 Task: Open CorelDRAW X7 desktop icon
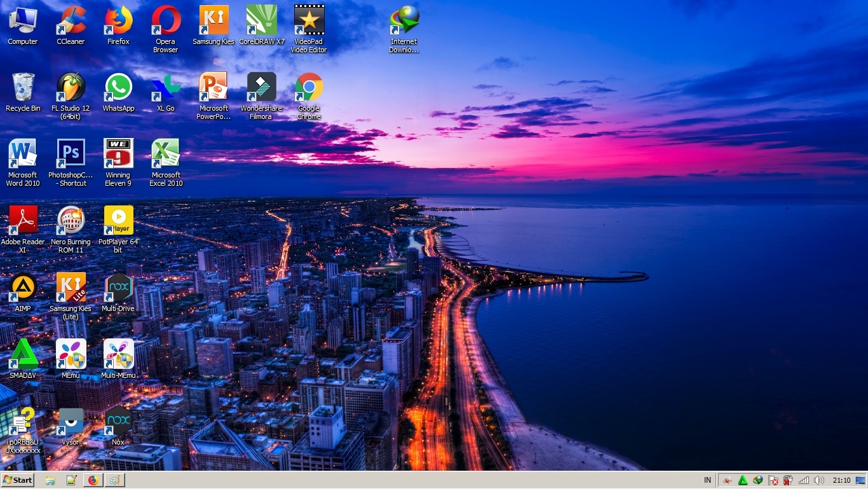click(261, 21)
